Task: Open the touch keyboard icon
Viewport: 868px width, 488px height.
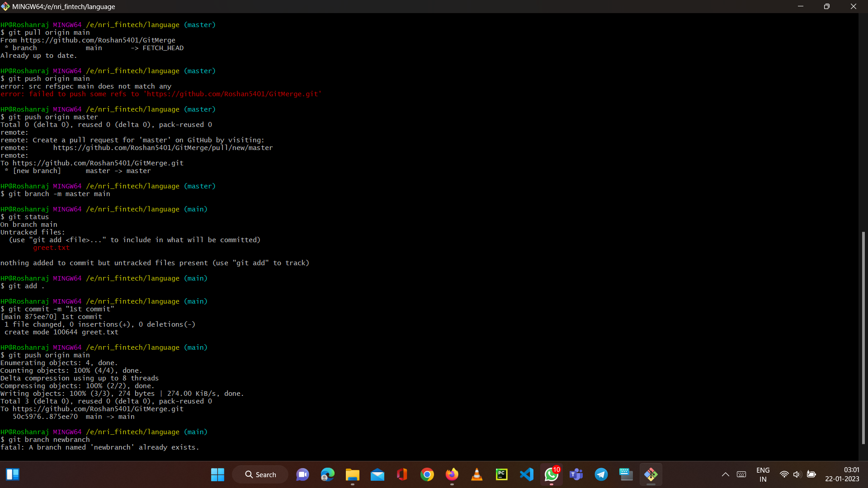Action: pos(741,474)
